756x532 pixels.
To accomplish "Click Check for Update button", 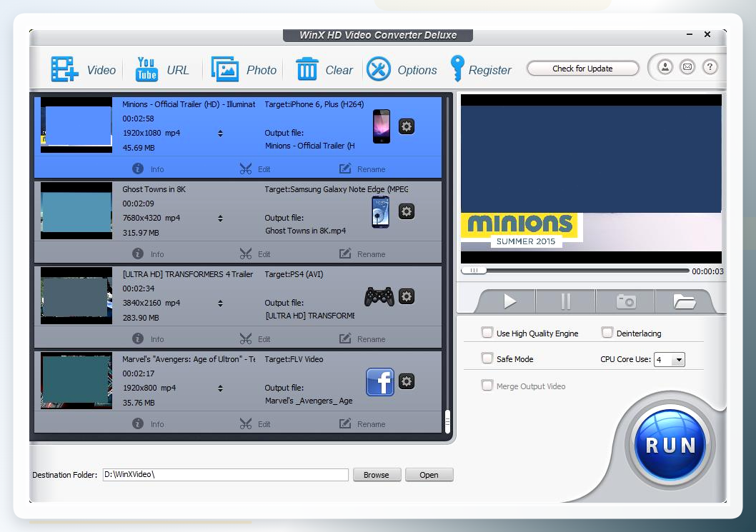I will tap(582, 69).
